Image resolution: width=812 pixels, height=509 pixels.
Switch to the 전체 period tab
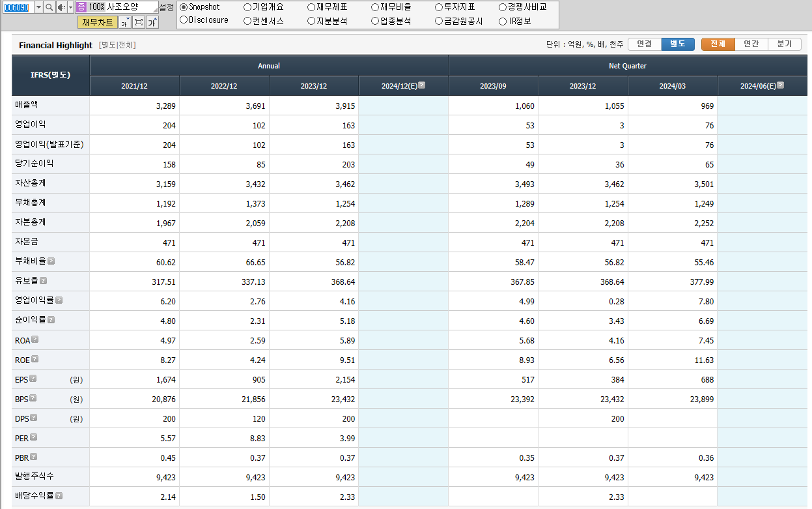[718, 44]
